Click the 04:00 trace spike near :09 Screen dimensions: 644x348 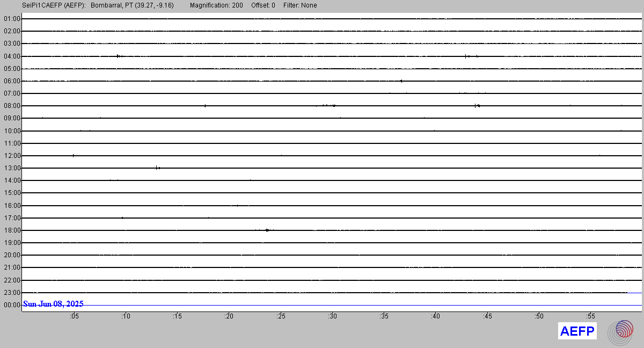click(119, 56)
